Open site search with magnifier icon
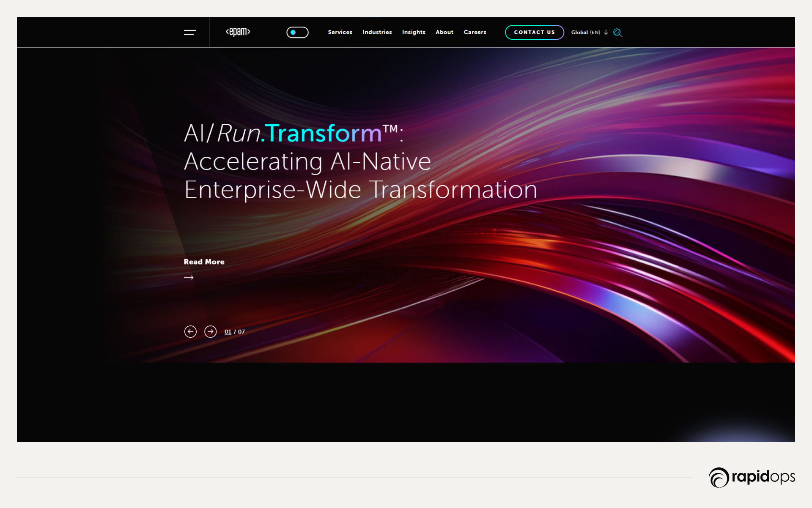This screenshot has width=812, height=508. tap(617, 33)
